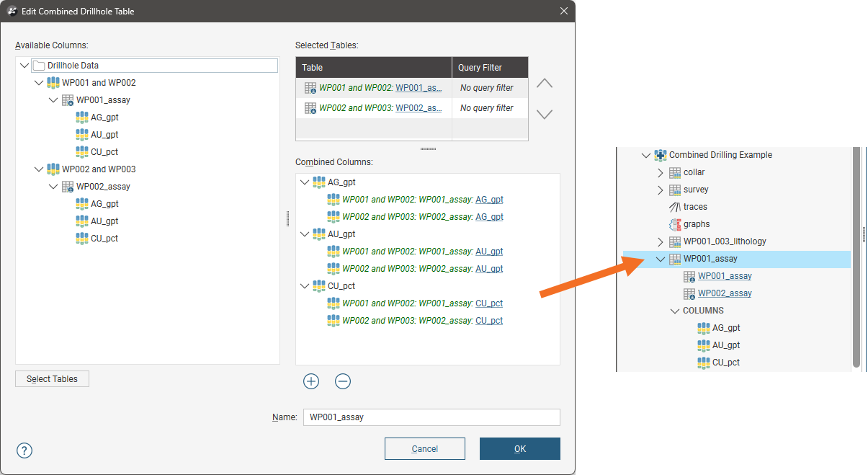Collapse the CU_pct combined column group
868x475 pixels.
(305, 286)
